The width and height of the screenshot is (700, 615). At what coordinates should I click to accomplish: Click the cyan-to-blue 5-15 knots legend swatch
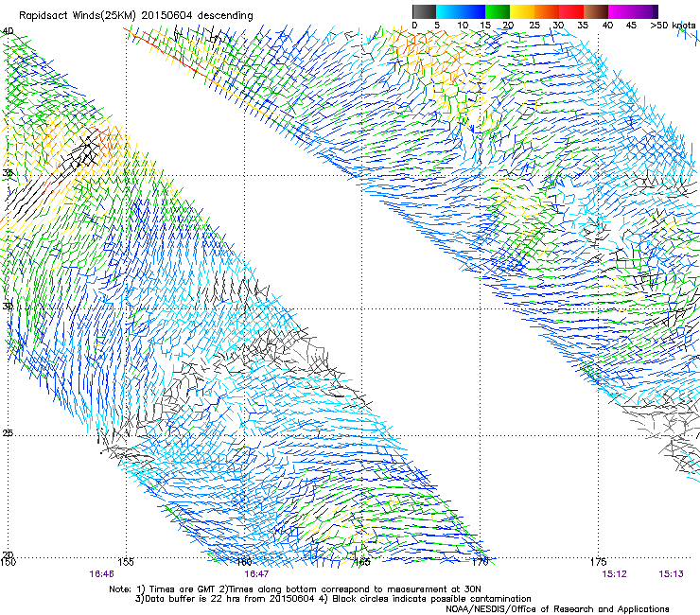click(461, 11)
